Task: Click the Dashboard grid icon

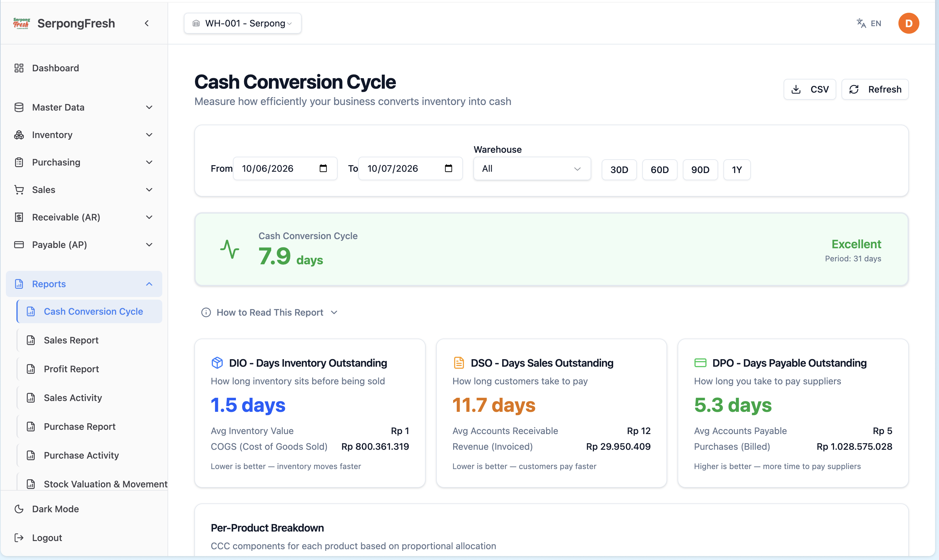Action: coord(19,68)
